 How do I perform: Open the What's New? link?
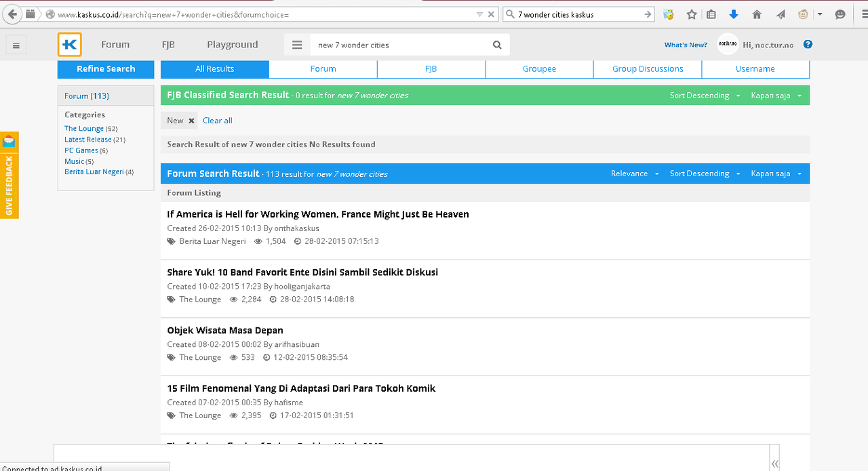click(686, 45)
